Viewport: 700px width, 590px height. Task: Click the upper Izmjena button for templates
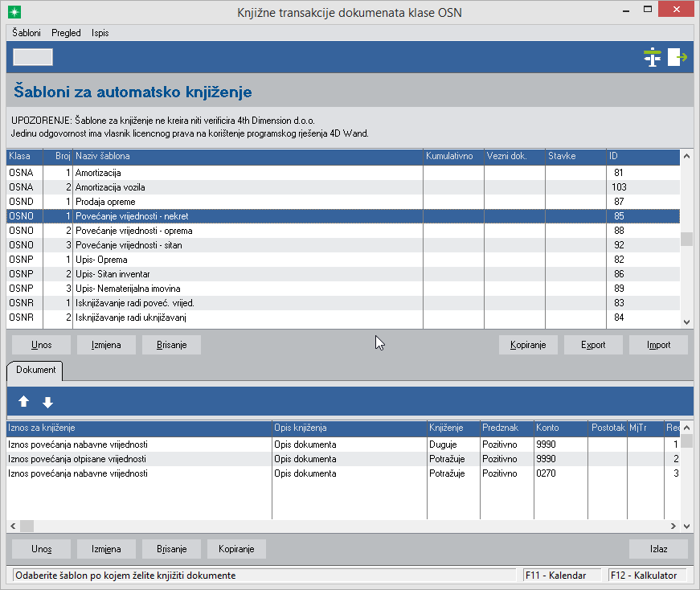106,345
